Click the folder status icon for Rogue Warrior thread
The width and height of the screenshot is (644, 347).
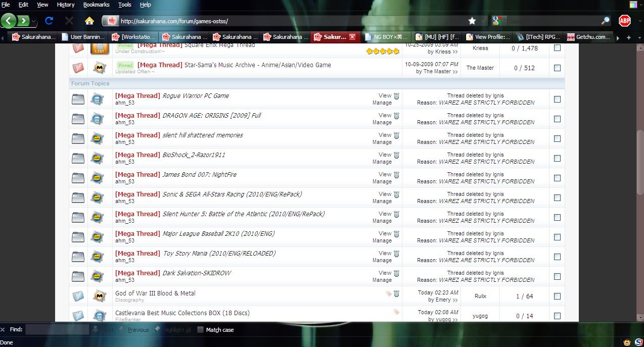pos(78,99)
